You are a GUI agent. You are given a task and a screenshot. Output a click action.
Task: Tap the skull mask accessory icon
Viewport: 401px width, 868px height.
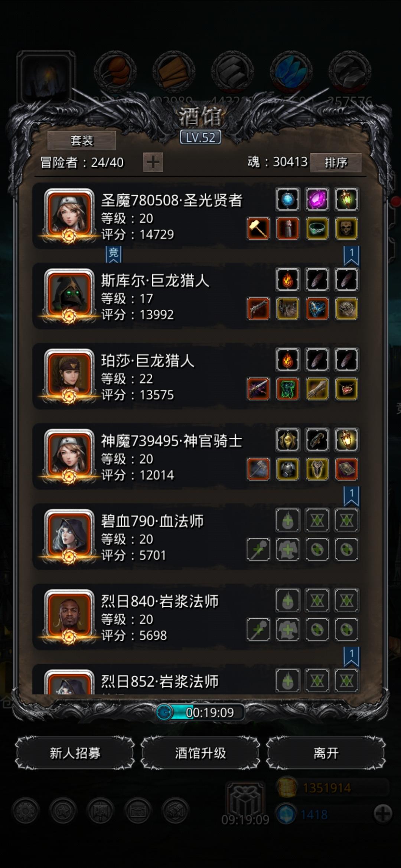click(346, 228)
